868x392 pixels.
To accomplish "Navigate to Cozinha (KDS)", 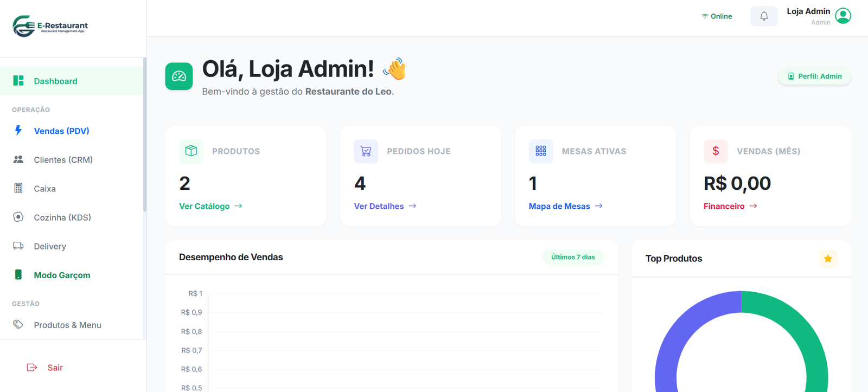I will click(72, 217).
